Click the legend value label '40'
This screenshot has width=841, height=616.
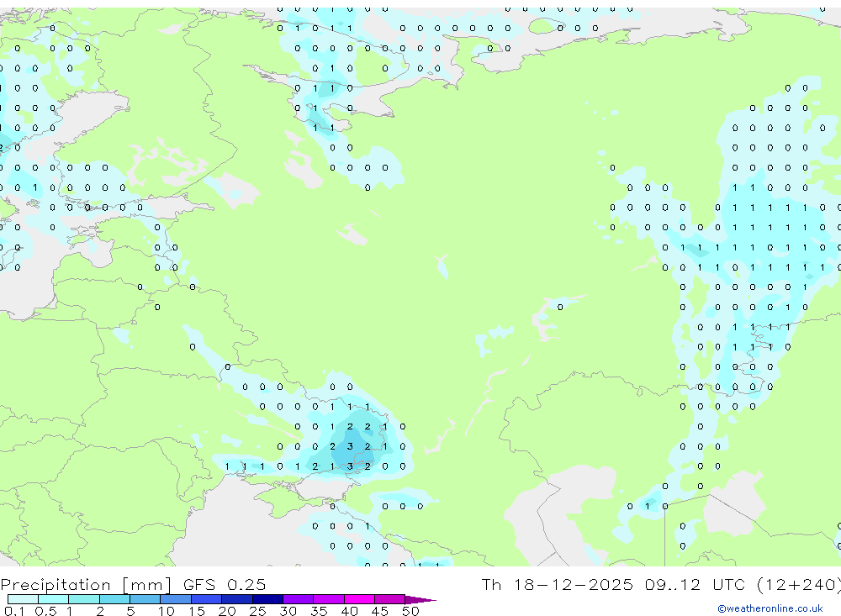349,611
